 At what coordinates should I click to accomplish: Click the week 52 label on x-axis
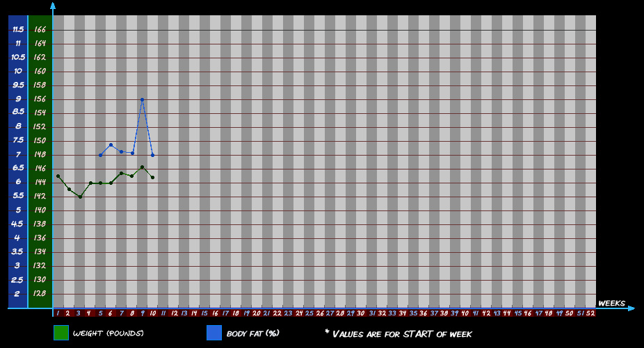[590, 313]
